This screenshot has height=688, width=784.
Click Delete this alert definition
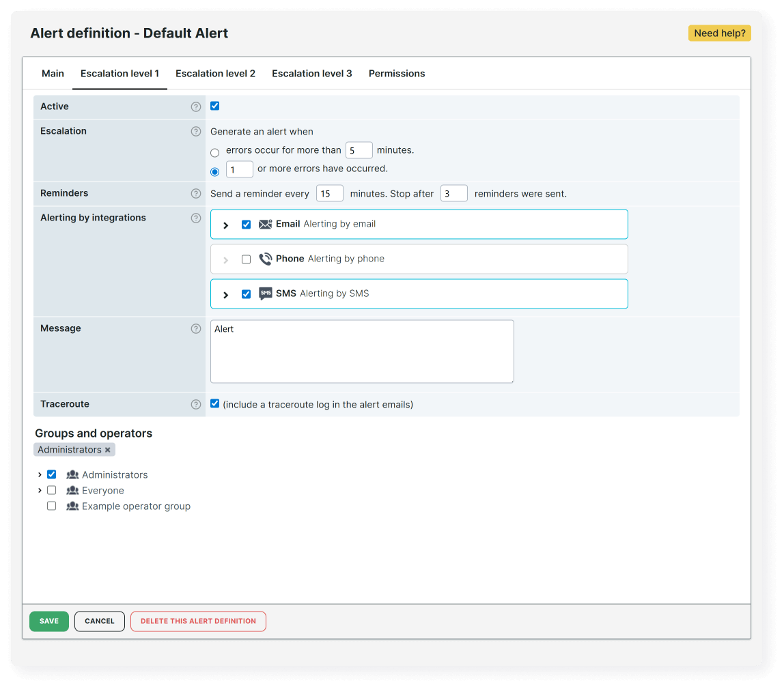pos(198,621)
